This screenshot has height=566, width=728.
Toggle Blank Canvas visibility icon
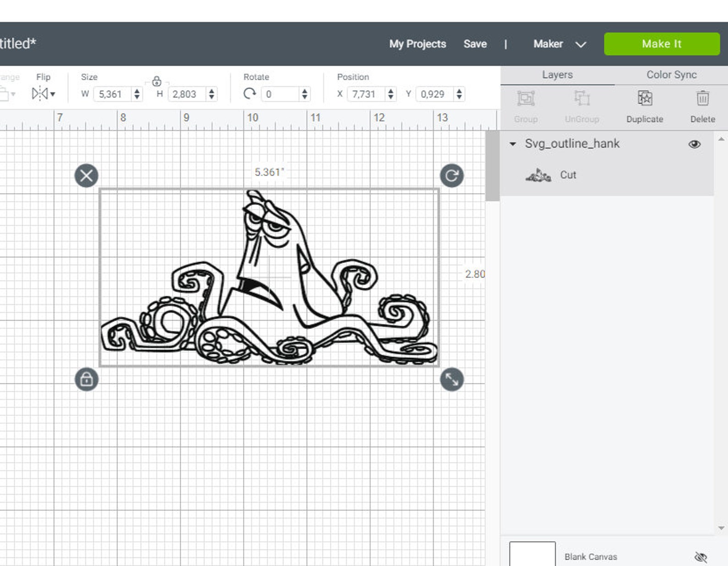point(700,557)
